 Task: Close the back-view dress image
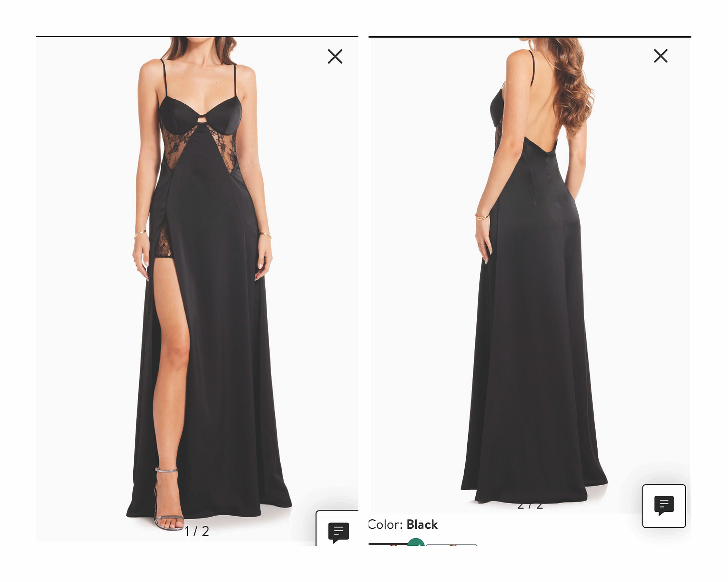(x=661, y=56)
